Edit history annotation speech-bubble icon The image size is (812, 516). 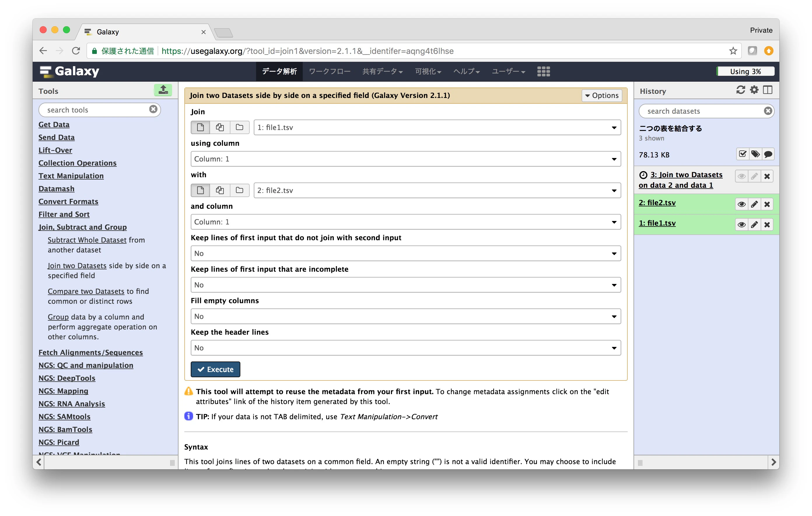click(768, 154)
